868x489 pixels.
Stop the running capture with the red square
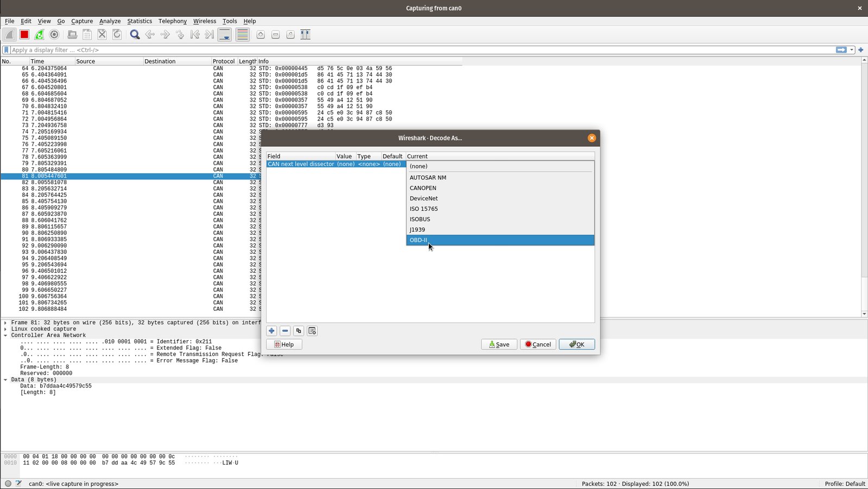pos(24,35)
